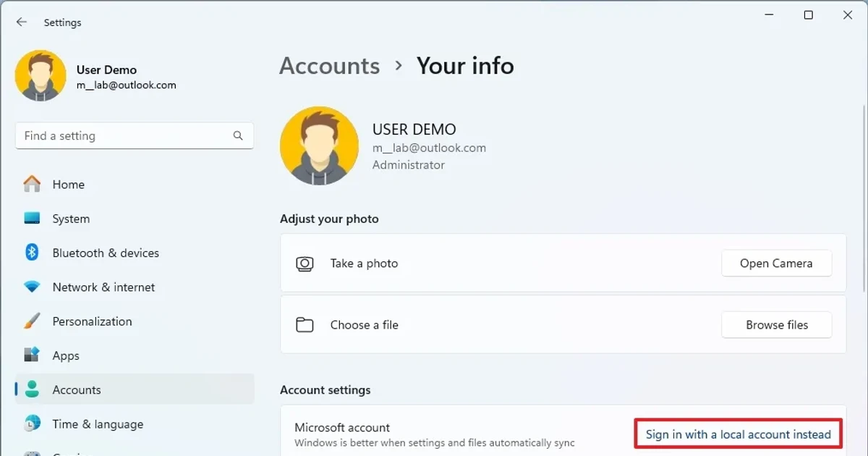
Task: Click the Microsoft account row title
Action: click(x=342, y=428)
